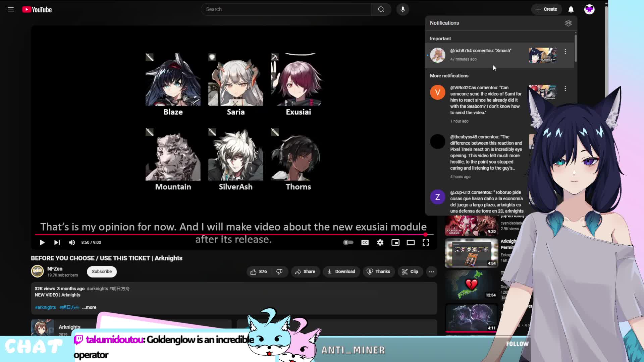Click the Thanks button
Viewport: 644px width, 362px height.
pyautogui.click(x=379, y=271)
